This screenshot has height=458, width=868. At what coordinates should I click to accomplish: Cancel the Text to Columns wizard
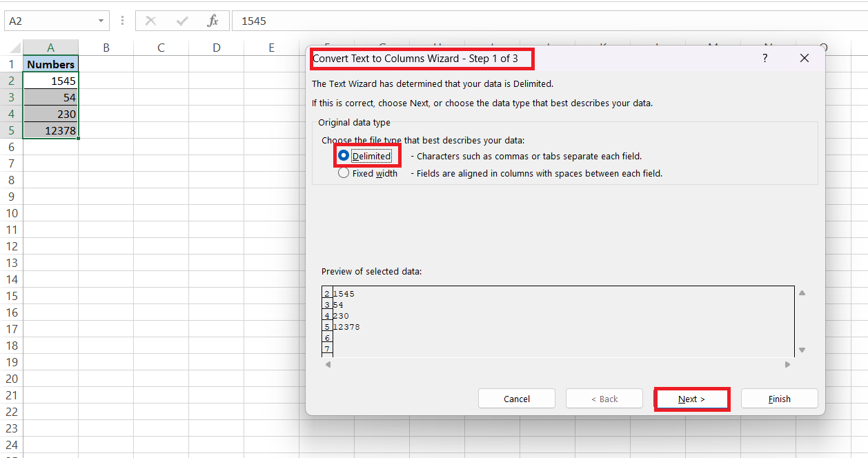[x=516, y=399]
